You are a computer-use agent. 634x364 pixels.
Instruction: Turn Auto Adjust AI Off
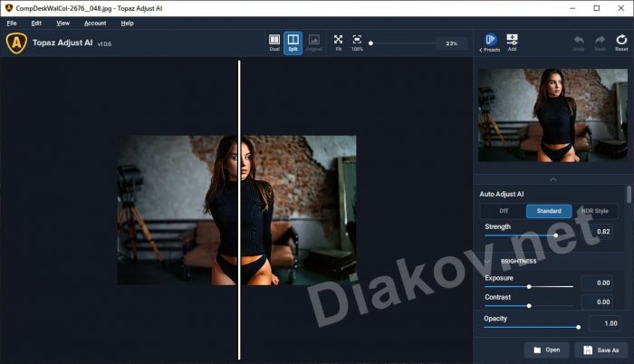(x=504, y=211)
